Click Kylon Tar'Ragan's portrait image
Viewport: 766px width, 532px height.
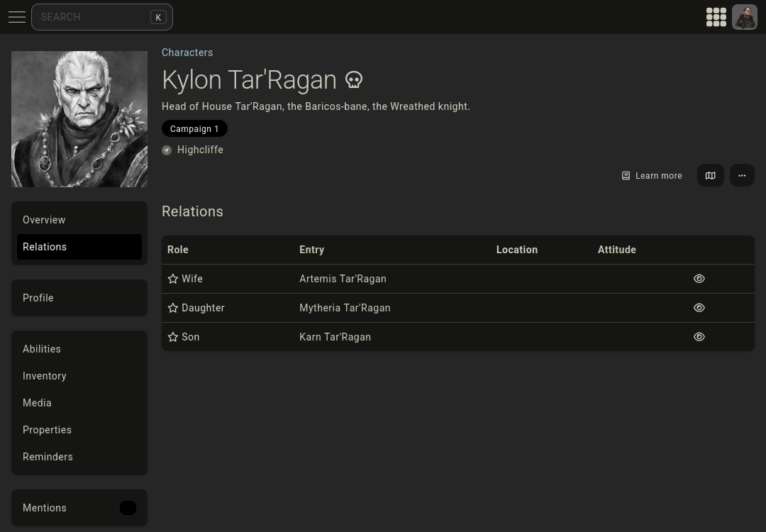click(79, 119)
